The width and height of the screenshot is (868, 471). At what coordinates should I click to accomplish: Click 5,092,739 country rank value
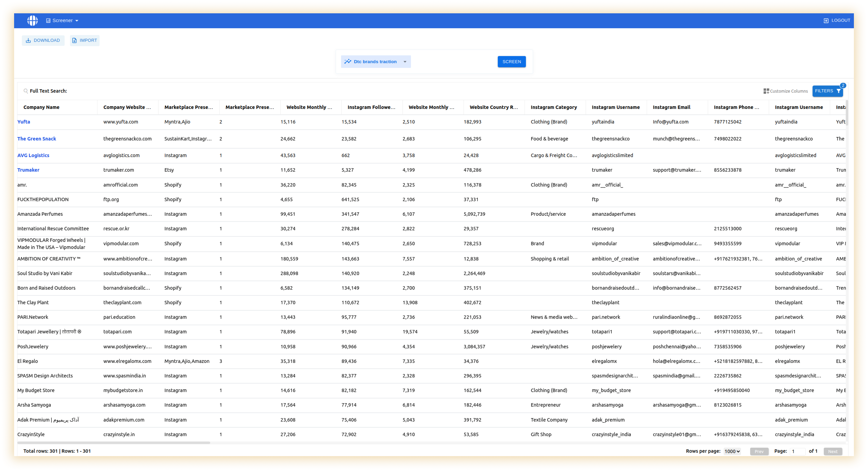tap(474, 214)
